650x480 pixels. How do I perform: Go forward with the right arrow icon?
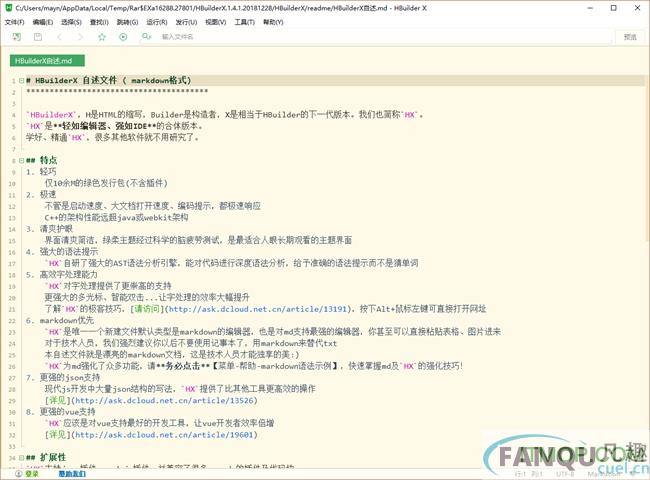click(x=80, y=37)
